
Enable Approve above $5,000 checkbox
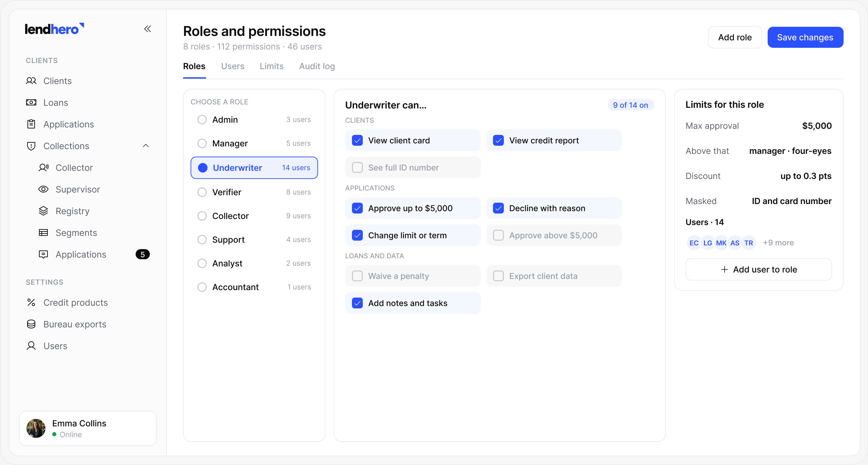[x=498, y=235]
